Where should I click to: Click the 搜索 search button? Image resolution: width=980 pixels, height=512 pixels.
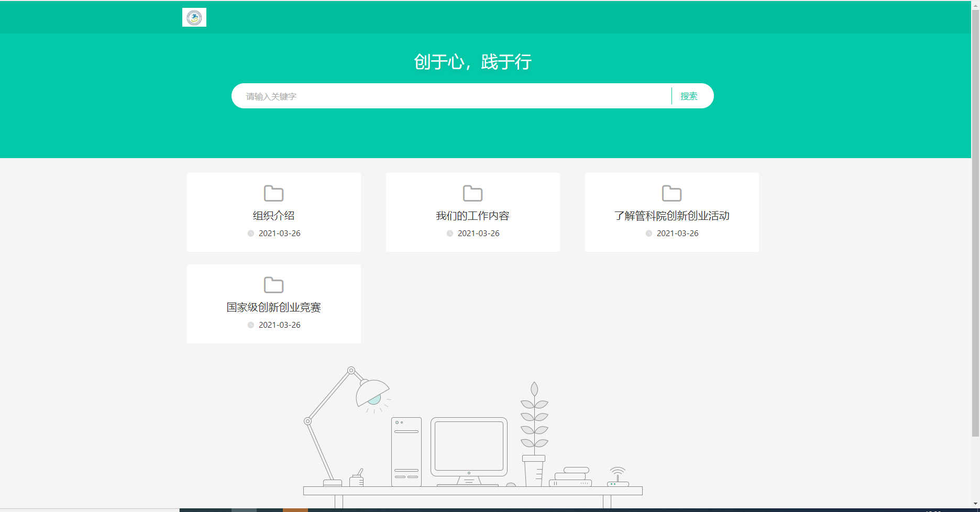click(x=689, y=96)
